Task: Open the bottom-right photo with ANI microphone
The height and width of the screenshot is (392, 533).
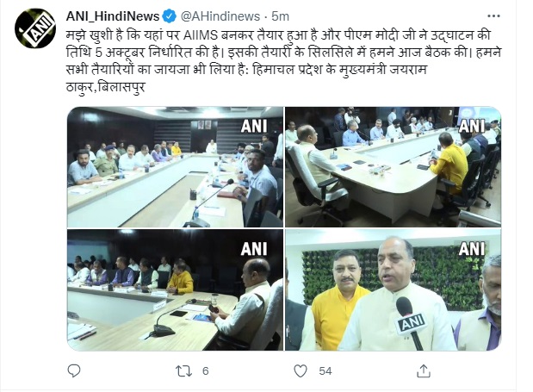Action: pyautogui.click(x=393, y=289)
